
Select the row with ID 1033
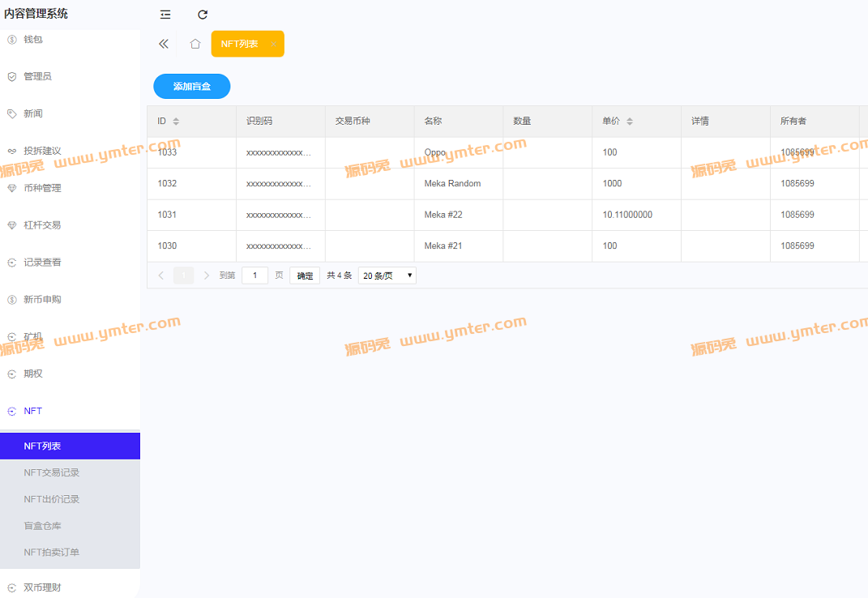[x=507, y=152]
